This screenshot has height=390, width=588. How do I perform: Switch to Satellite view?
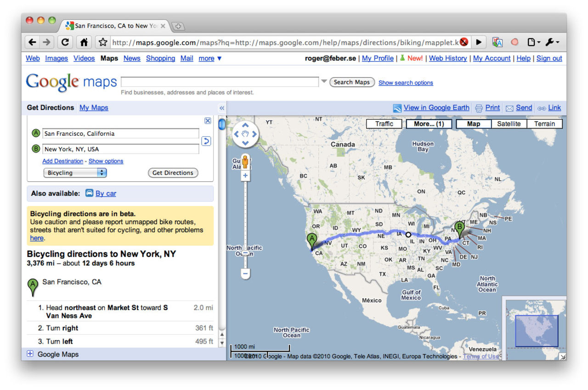[509, 124]
